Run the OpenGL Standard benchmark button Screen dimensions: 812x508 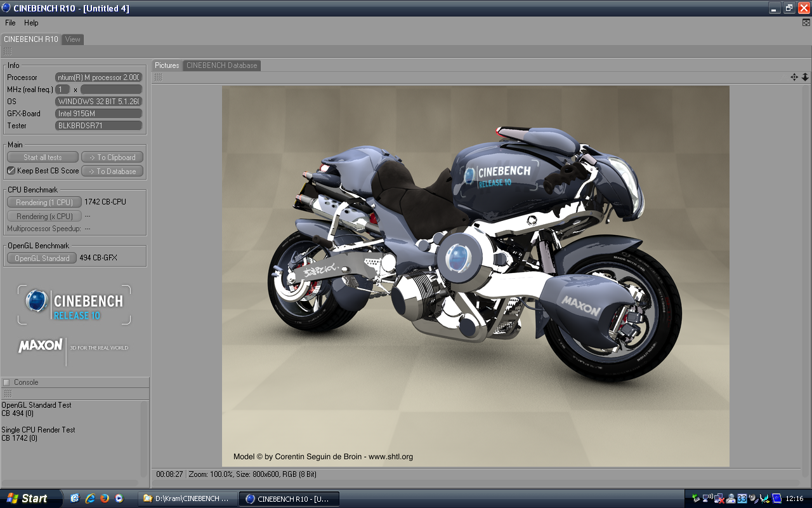pyautogui.click(x=42, y=258)
